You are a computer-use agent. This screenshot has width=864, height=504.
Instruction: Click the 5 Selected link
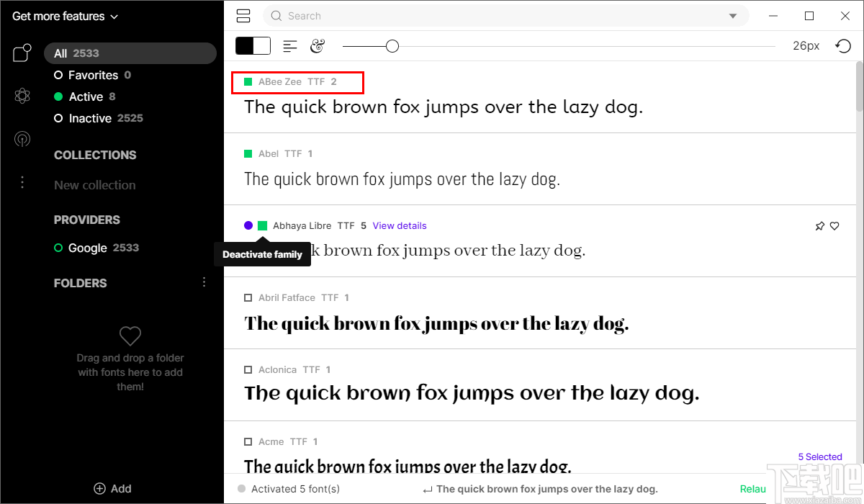[x=820, y=457]
